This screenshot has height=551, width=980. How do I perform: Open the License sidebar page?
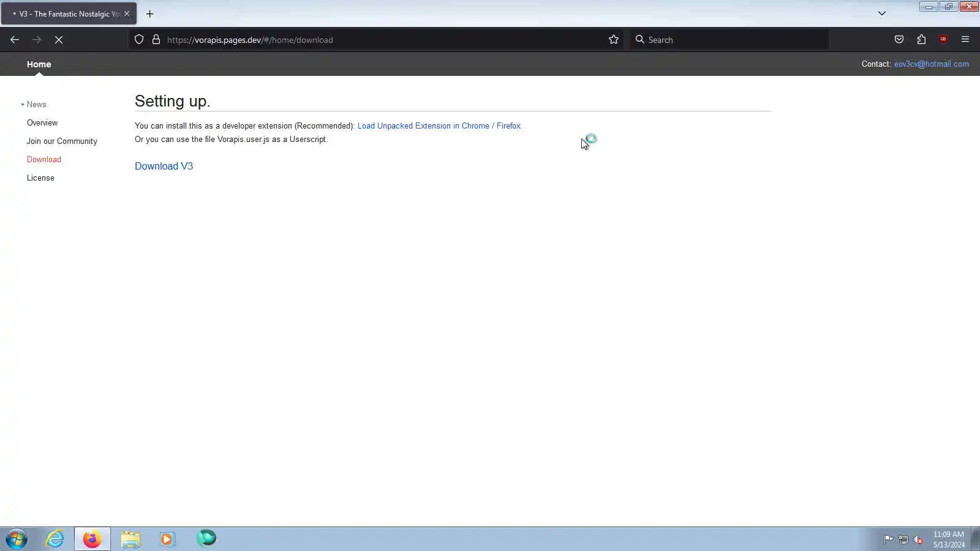point(40,178)
